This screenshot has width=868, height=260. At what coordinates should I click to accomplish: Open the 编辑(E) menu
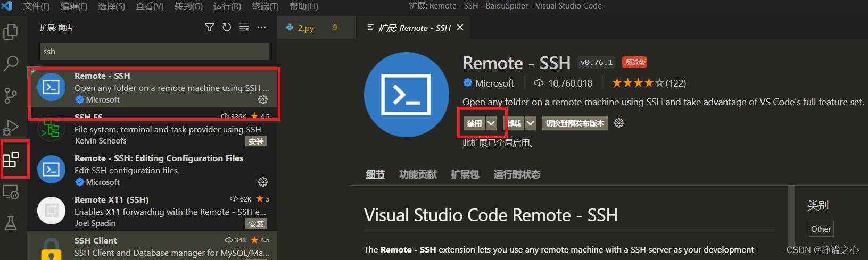tap(74, 6)
